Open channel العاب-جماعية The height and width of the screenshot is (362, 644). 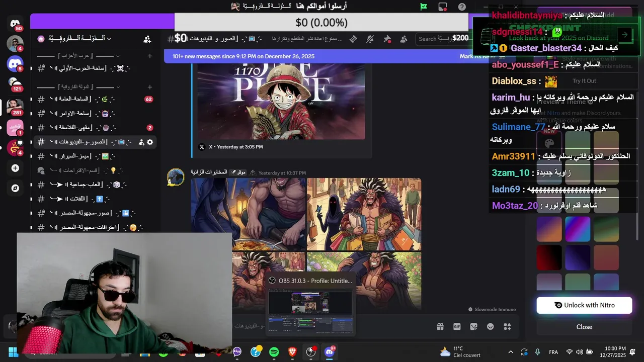pos(95,185)
